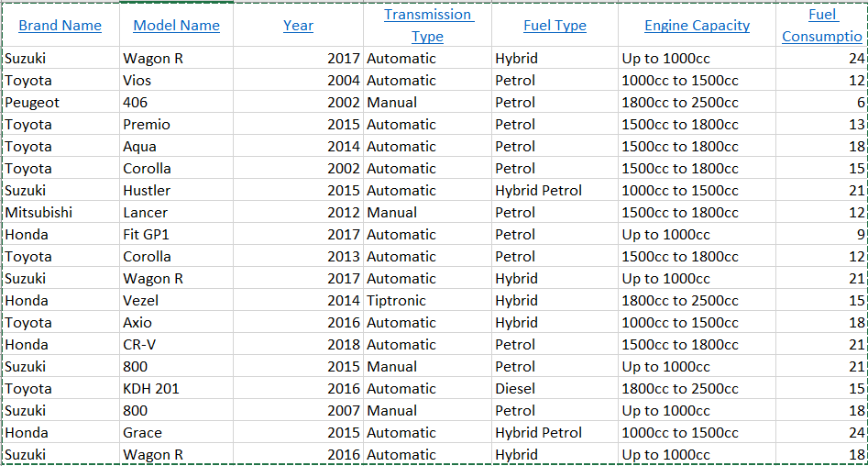Click the year 2004 in Vios row
The width and height of the screenshot is (868, 466).
click(299, 81)
